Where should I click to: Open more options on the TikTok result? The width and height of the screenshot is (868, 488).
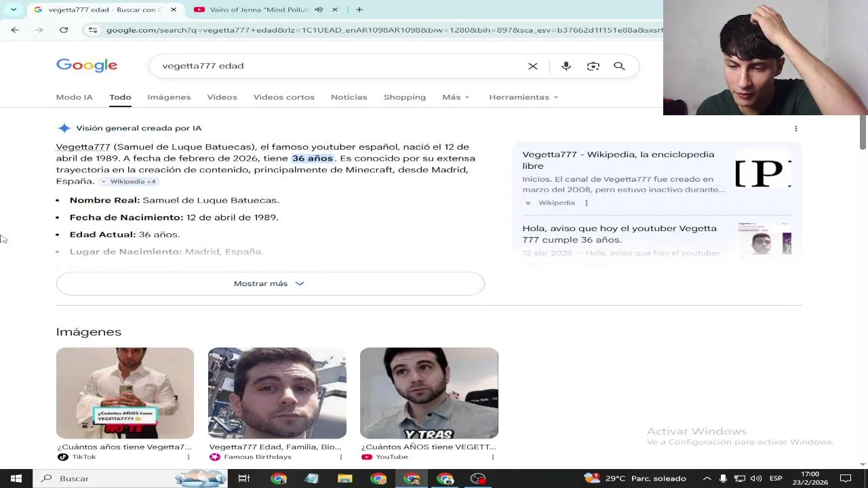coord(189,457)
